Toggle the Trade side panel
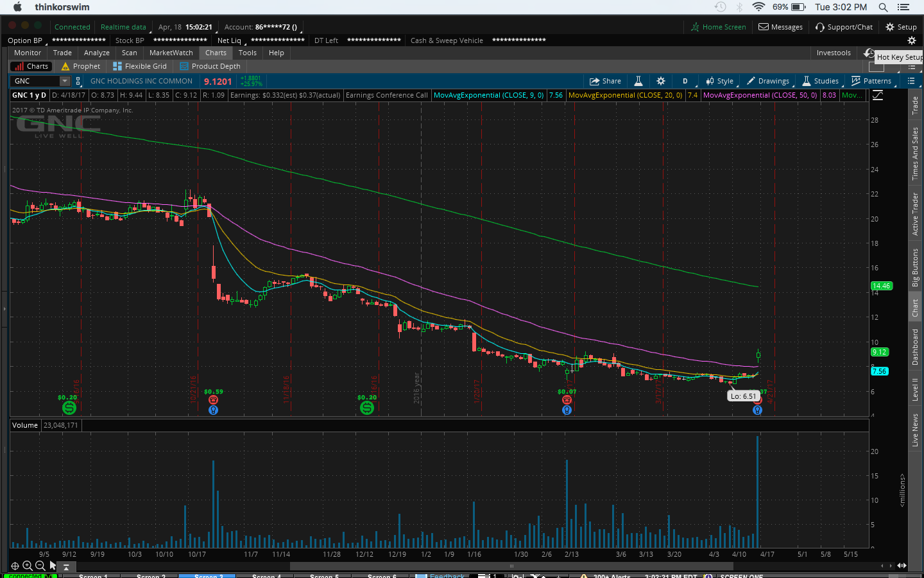The height and width of the screenshot is (578, 924). tap(916, 105)
